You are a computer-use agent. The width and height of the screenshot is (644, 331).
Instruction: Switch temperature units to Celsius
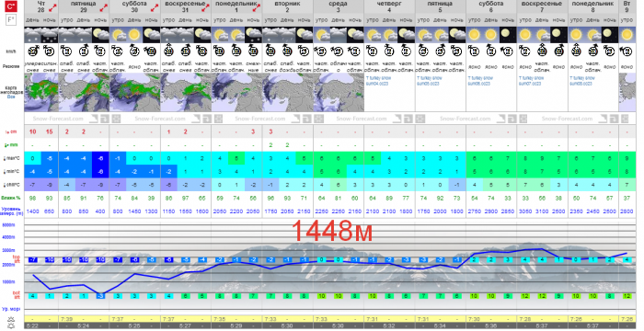click(11, 6)
